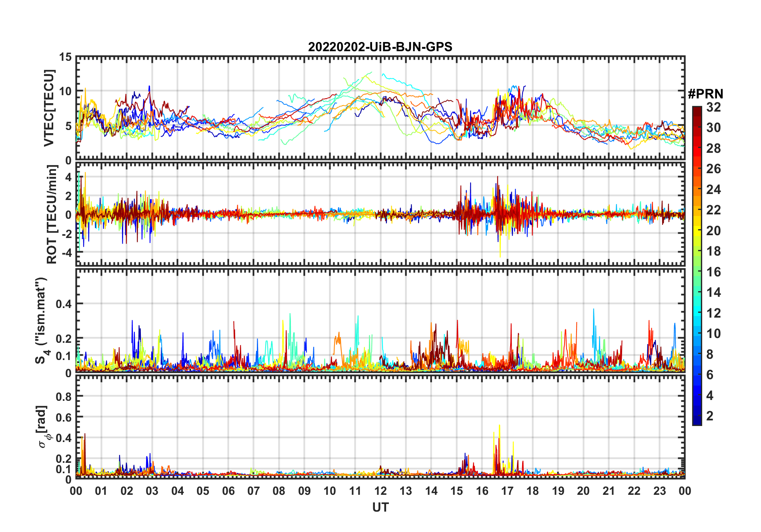
Task: Click S4 y-axis tick label 0.4
Action: 64,304
